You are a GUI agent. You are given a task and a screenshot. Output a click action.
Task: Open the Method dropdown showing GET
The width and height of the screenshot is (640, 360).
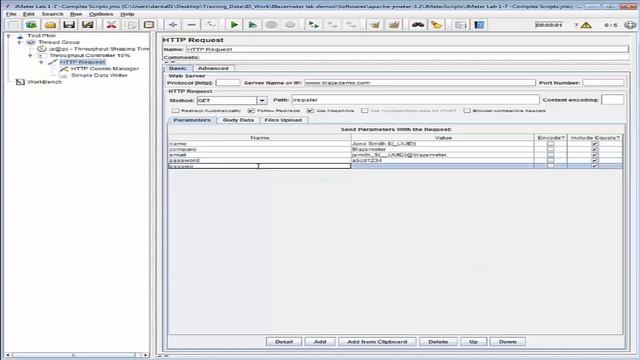point(262,100)
